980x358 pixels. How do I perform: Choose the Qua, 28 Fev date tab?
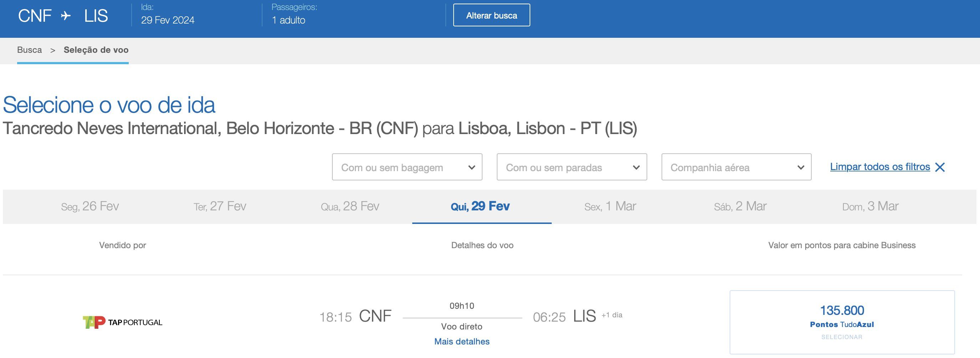click(350, 206)
